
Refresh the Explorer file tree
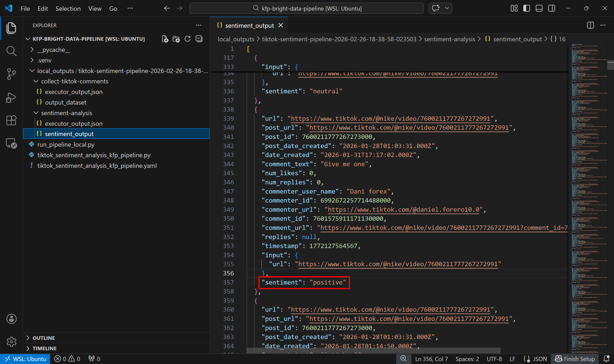tap(187, 39)
